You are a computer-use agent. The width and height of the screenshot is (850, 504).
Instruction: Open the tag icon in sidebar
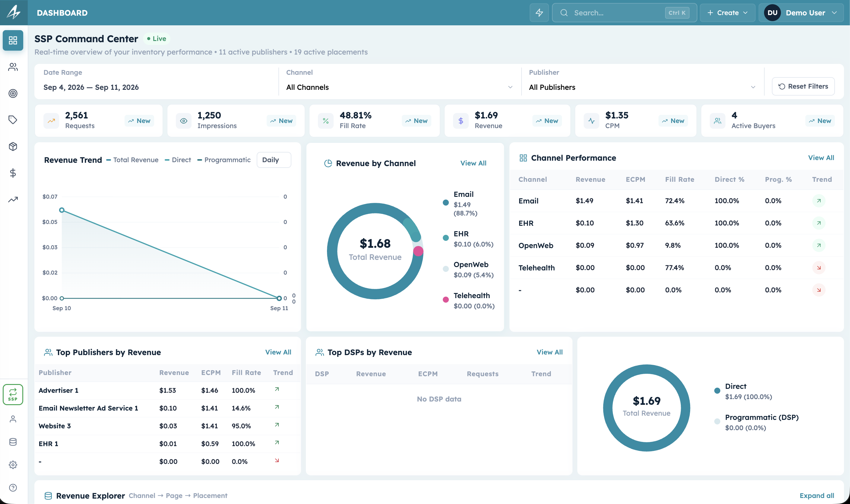13,120
